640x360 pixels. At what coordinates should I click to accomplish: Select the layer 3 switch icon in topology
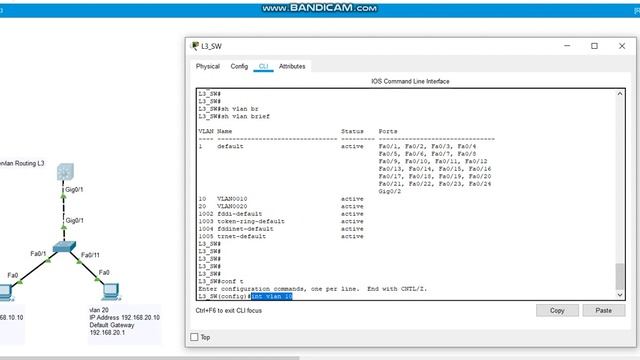[x=65, y=171]
